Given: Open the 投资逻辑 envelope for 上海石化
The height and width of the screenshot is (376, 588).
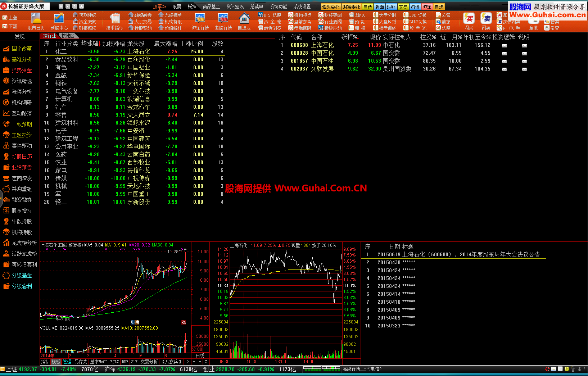Looking at the screenshot, I should [505, 46].
